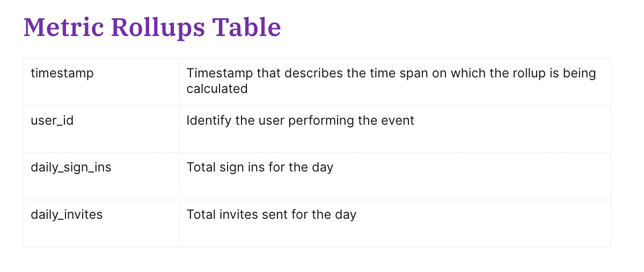Click the word 'Rollups' in the heading
Image resolution: width=644 pixels, height=272 pixels.
click(157, 28)
